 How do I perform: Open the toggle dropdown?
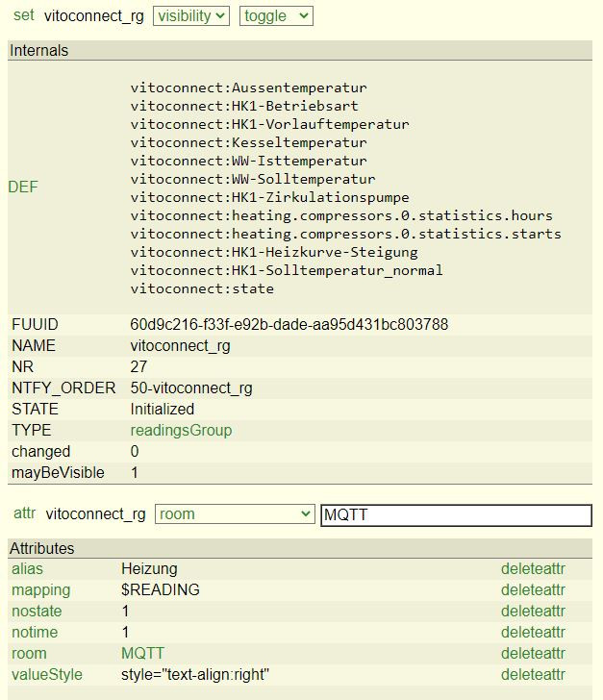pyautogui.click(x=275, y=16)
